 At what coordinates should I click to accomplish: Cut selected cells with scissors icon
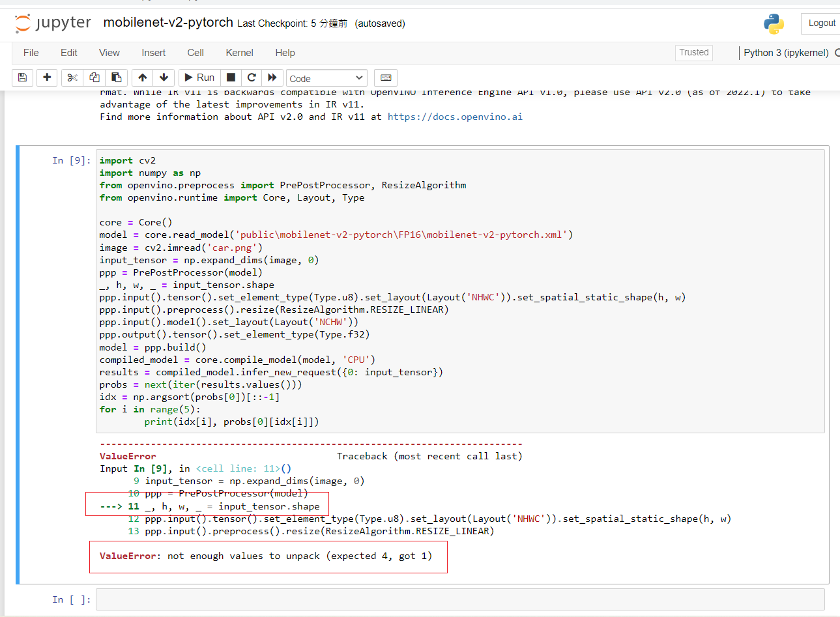point(72,78)
